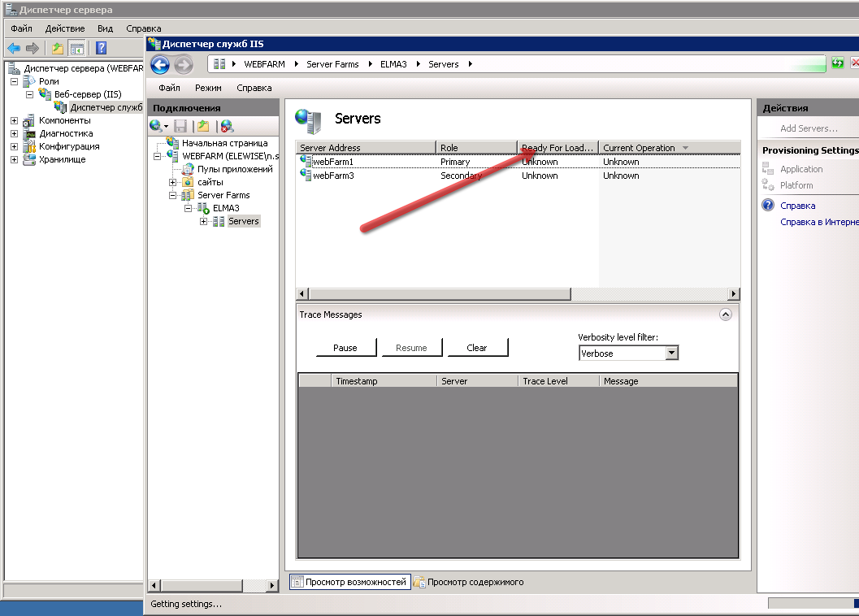Click the delete connection icon in Connections toolbar
The width and height of the screenshot is (859, 616).
pos(227,126)
